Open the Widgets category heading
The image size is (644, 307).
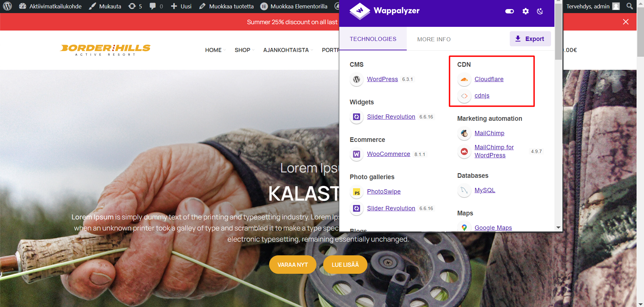[361, 102]
